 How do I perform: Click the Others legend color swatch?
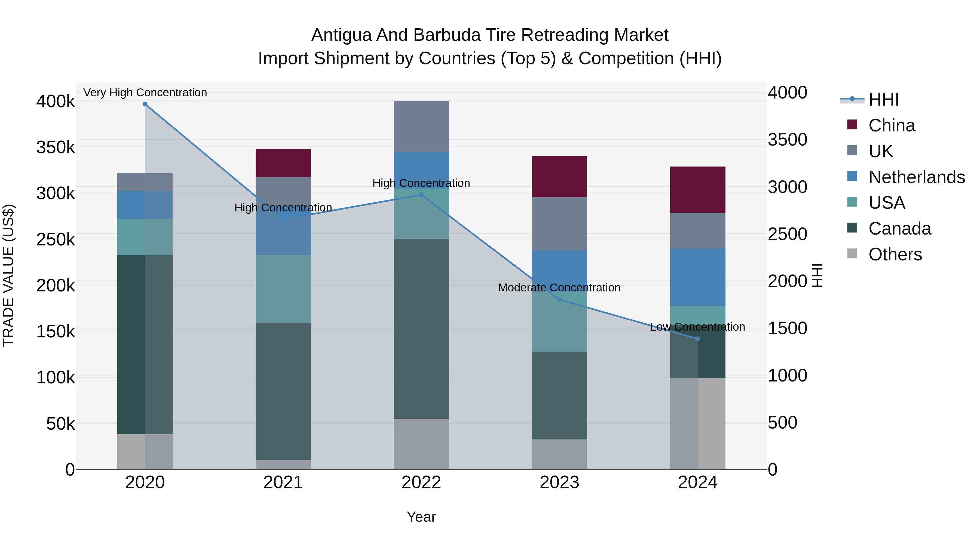[852, 254]
